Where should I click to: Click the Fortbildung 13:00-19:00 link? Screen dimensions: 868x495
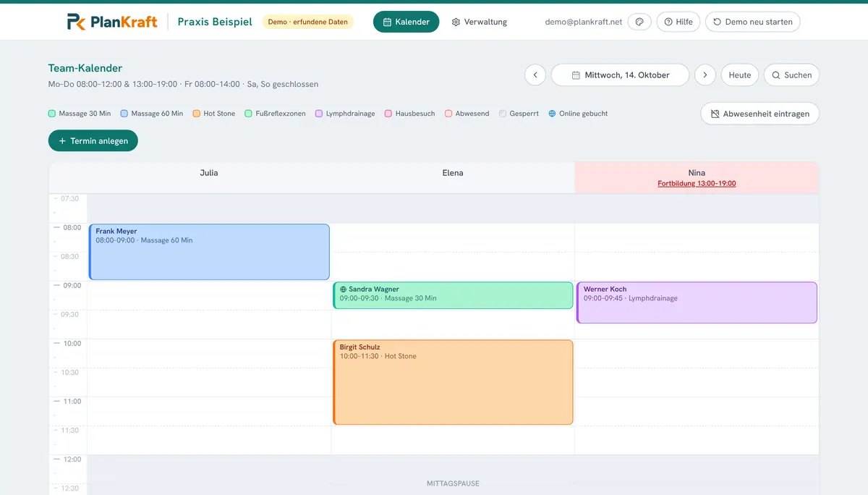[697, 184]
